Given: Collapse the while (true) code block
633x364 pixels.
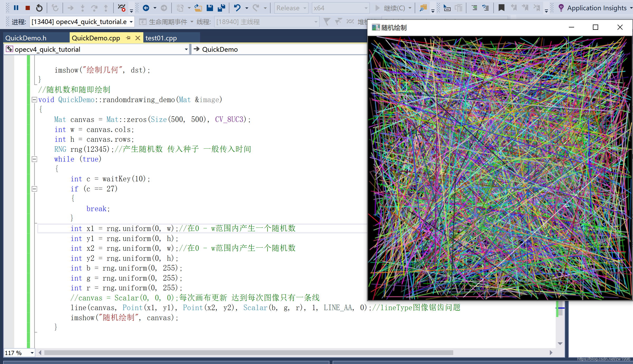Looking at the screenshot, I should click(34, 159).
